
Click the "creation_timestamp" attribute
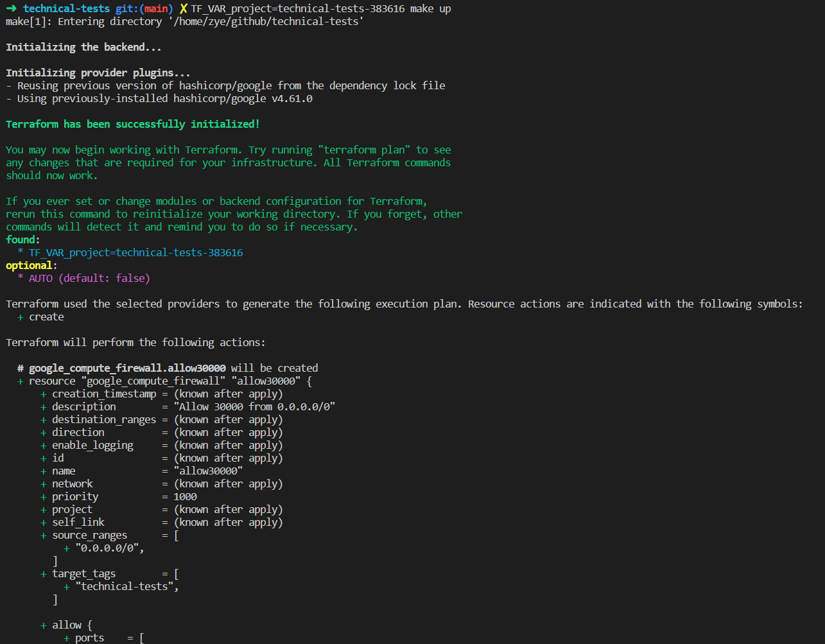(x=104, y=394)
